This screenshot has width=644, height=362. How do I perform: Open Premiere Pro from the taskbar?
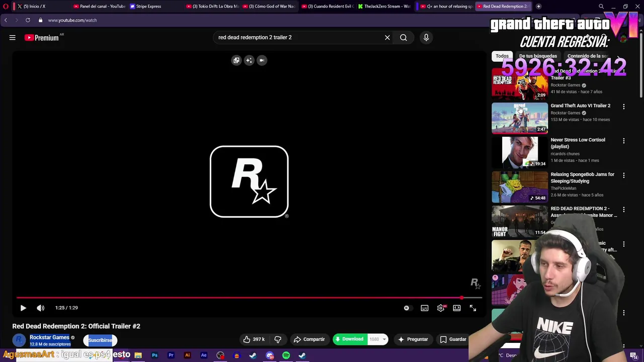[171, 355]
